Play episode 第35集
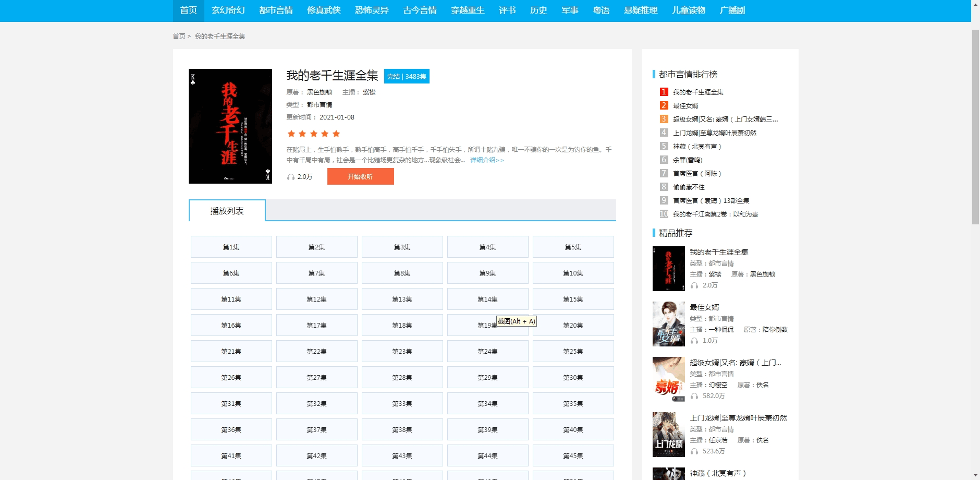Screen dimensions: 980x480 coord(573,403)
